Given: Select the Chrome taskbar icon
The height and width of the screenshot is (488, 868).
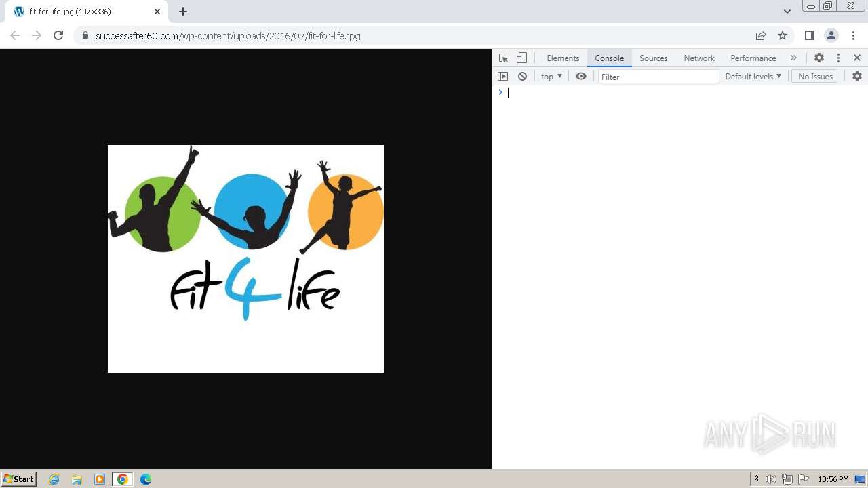Looking at the screenshot, I should (123, 479).
